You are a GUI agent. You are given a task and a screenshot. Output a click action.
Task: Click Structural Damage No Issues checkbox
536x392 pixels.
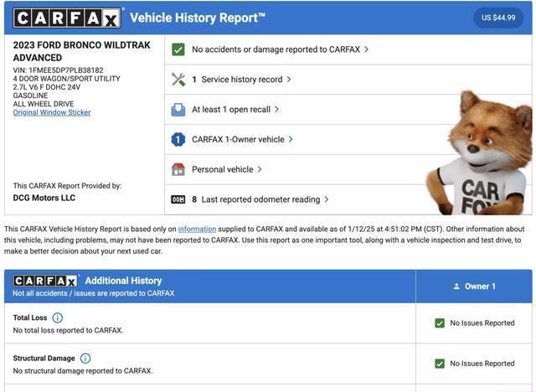click(x=440, y=364)
